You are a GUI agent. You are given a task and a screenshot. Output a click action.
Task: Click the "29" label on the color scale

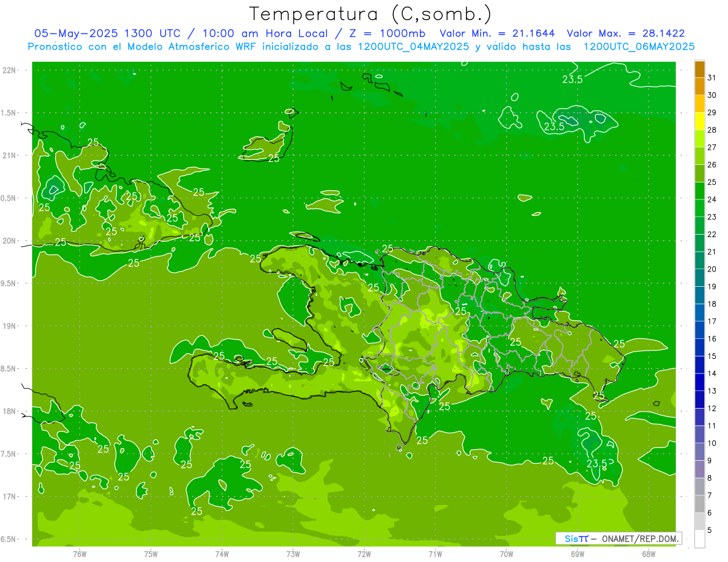click(x=712, y=112)
